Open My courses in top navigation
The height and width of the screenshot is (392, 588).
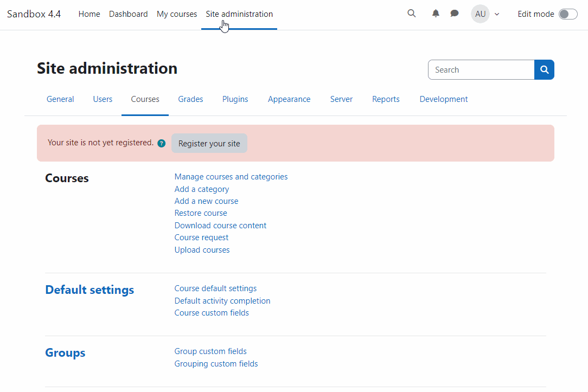coord(177,14)
